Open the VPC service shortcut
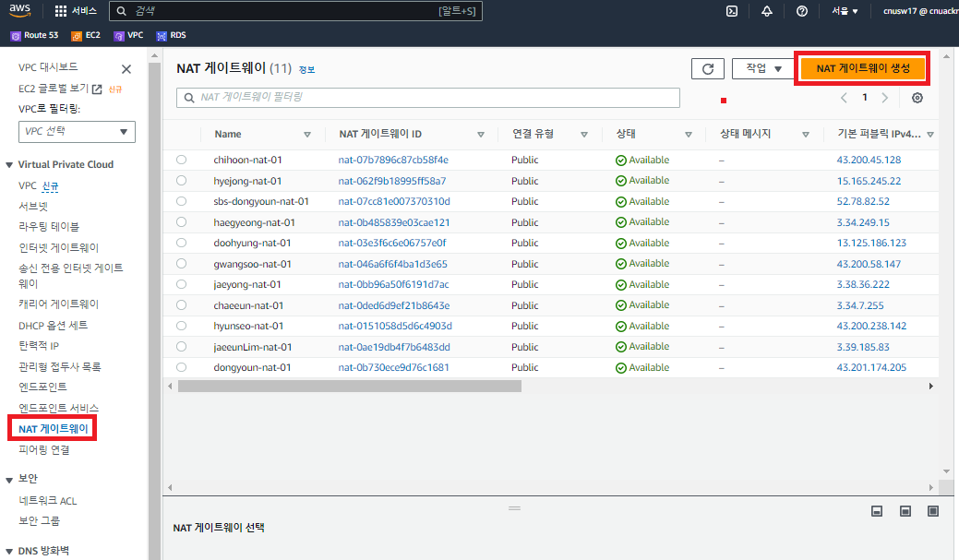Viewport: 959px width, 560px height. click(128, 35)
